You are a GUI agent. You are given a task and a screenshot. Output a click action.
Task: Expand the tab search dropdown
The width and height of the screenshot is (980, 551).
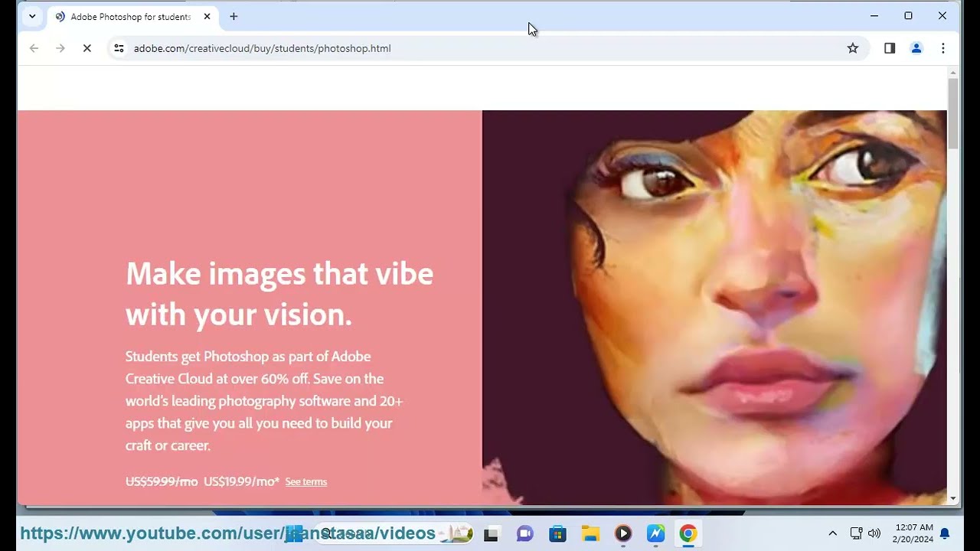point(31,16)
